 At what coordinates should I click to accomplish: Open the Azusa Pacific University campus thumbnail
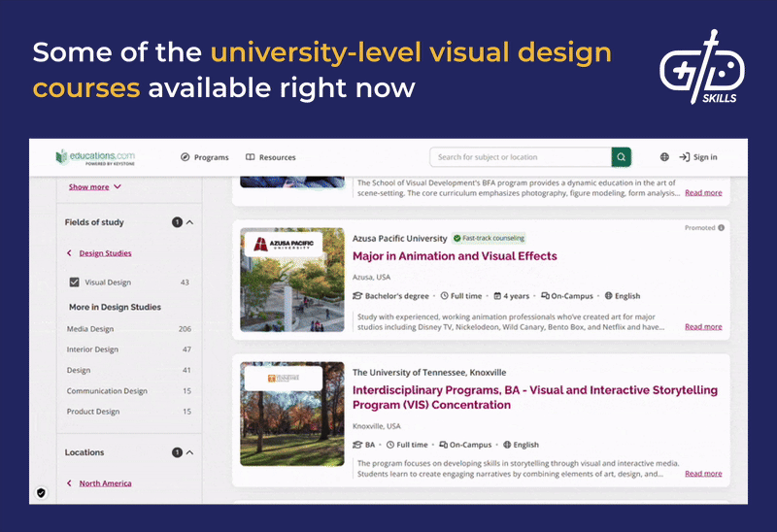coord(292,280)
